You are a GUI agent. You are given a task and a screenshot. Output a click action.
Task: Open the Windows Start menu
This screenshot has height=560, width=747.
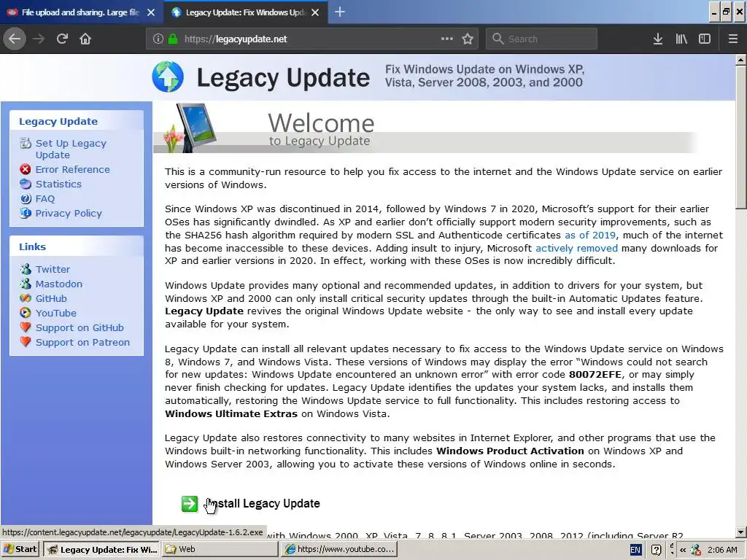coord(20,549)
